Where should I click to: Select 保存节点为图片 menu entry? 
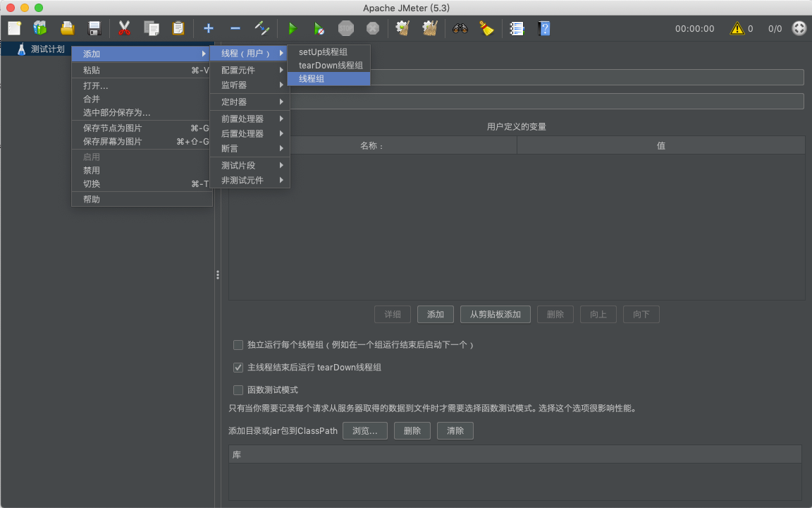tap(142, 128)
